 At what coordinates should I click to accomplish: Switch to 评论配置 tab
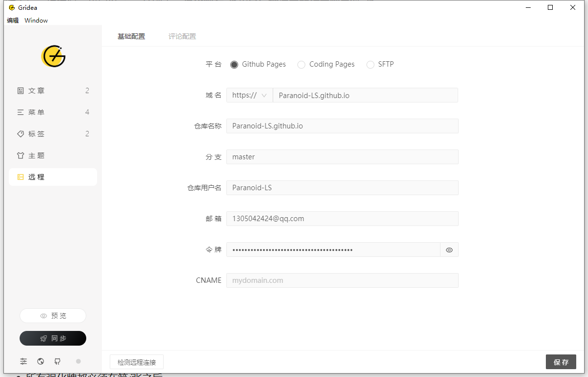[182, 36]
